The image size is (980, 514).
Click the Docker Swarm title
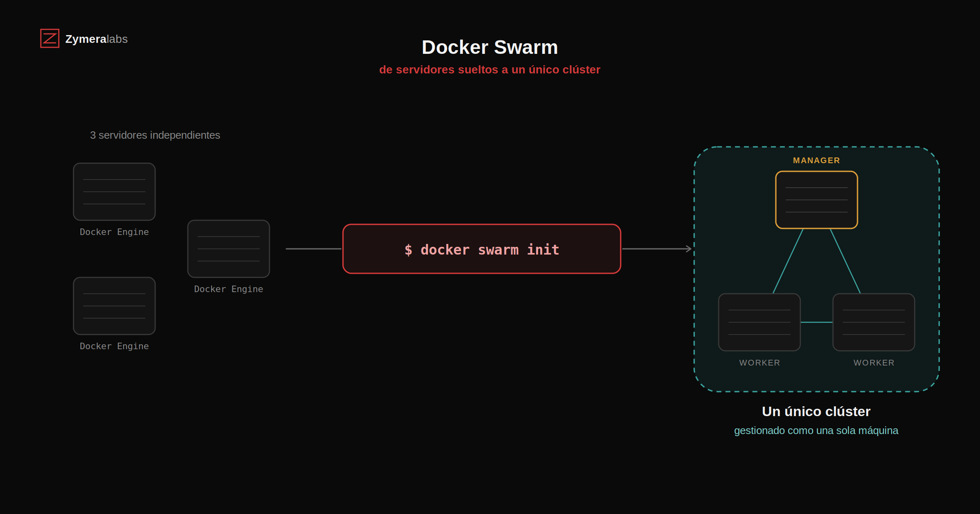(x=490, y=47)
